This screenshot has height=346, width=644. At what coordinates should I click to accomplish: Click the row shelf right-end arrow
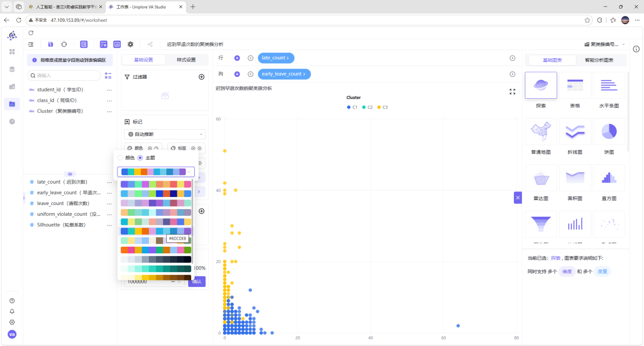(x=512, y=58)
